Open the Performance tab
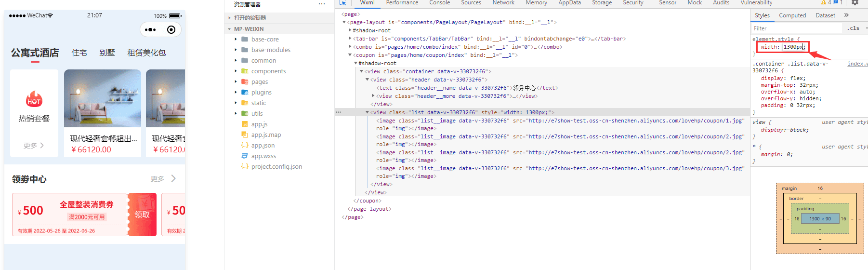The height and width of the screenshot is (270, 868). pos(402,3)
